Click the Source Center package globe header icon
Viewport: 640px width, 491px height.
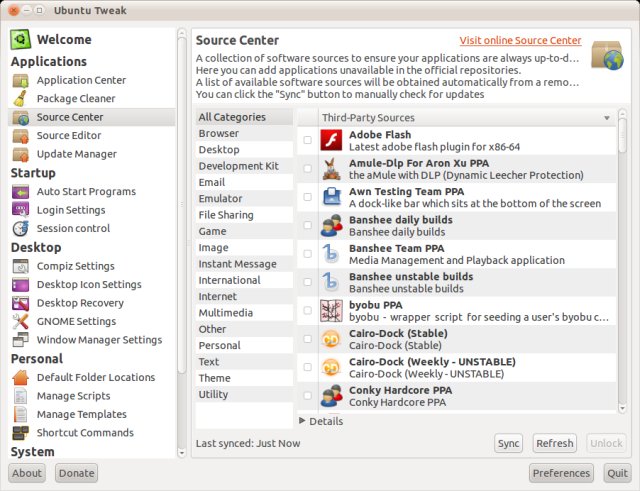(607, 55)
